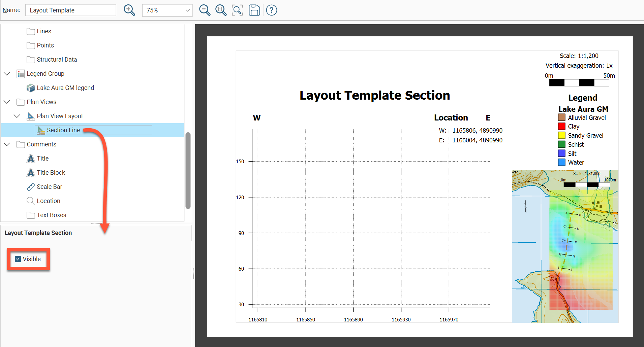Collapse the Comments folder
The image size is (644, 347).
[x=7, y=144]
